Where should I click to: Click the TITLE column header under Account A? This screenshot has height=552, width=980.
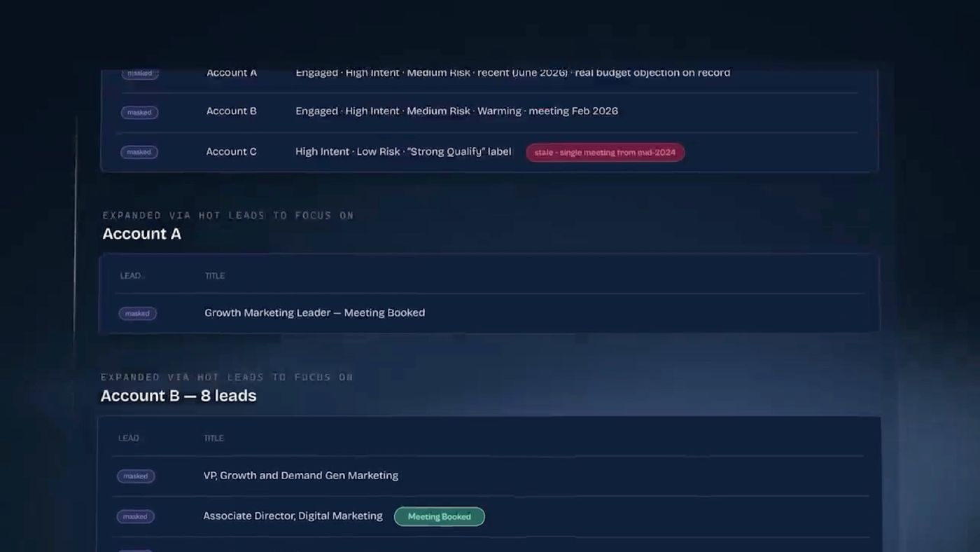click(215, 276)
